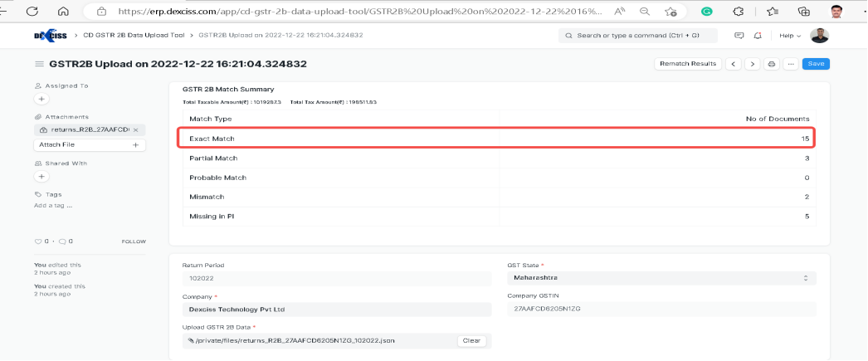Clear the uploaded GSTR 2B JSON file
The image size is (868, 361).
coord(471,340)
